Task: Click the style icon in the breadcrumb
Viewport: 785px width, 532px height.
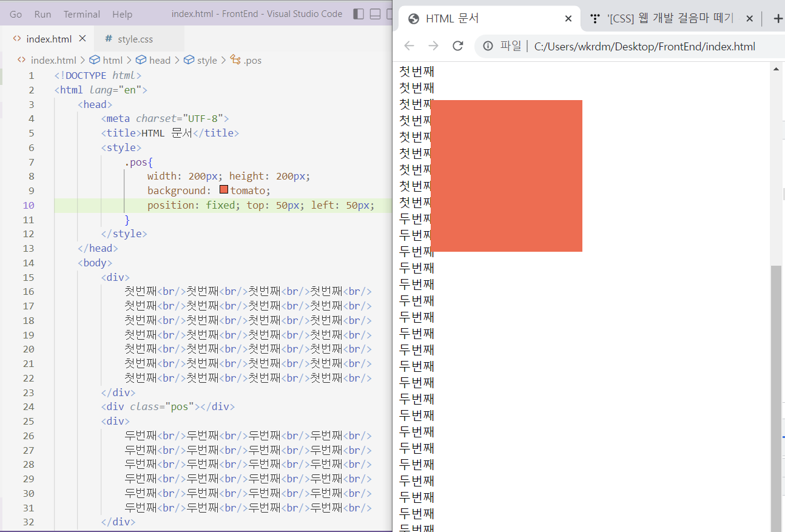Action: [x=189, y=60]
